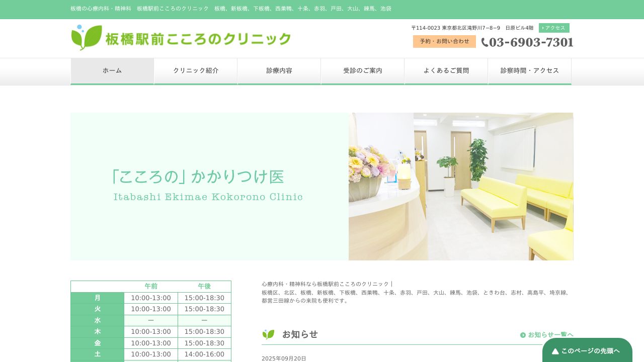Click the up-triangle icon on このページの先頭へ

pos(555,351)
